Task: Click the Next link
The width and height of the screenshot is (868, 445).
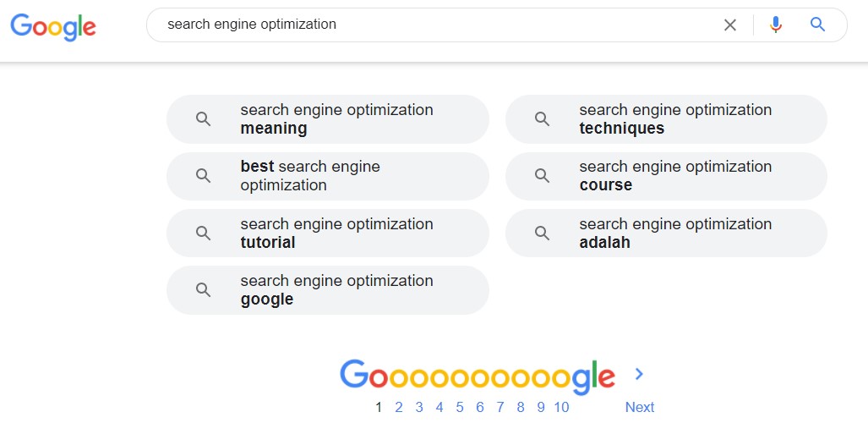Action: [x=639, y=407]
